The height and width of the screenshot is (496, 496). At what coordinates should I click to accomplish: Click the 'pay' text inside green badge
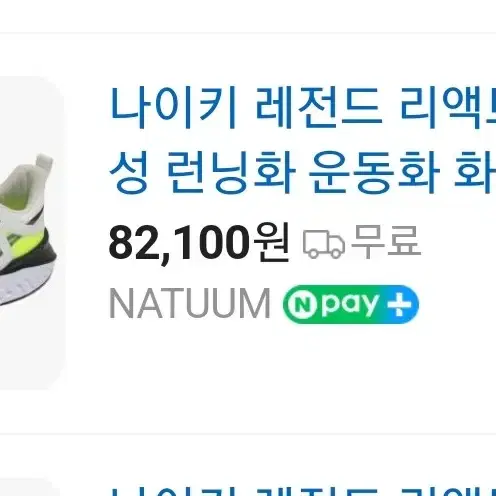tap(349, 304)
